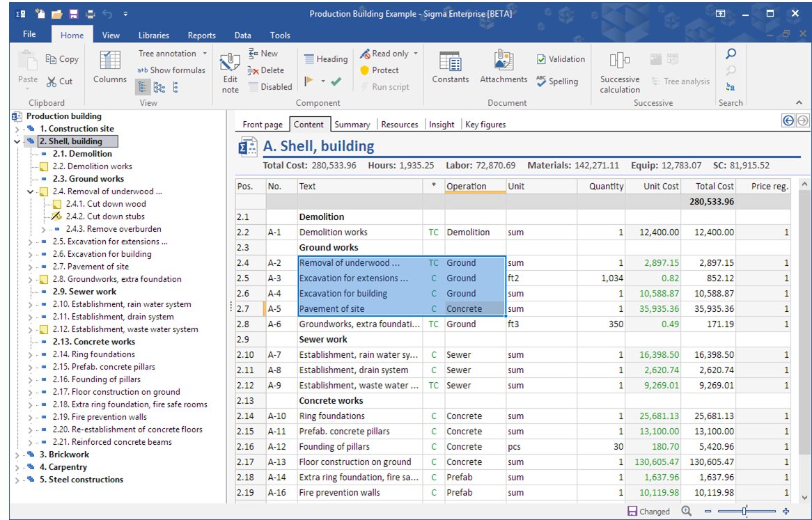This screenshot has width=812, height=520.
Task: Open the Summary tab
Action: click(352, 124)
